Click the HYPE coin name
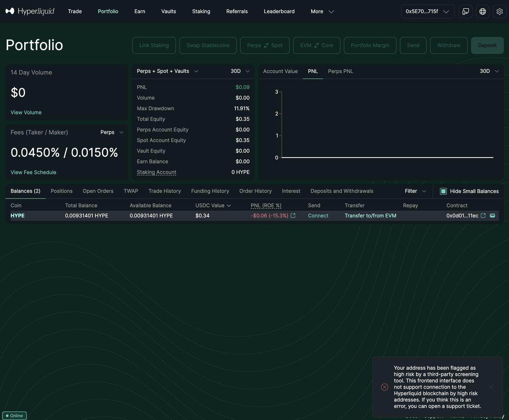The image size is (509, 420). (x=17, y=216)
